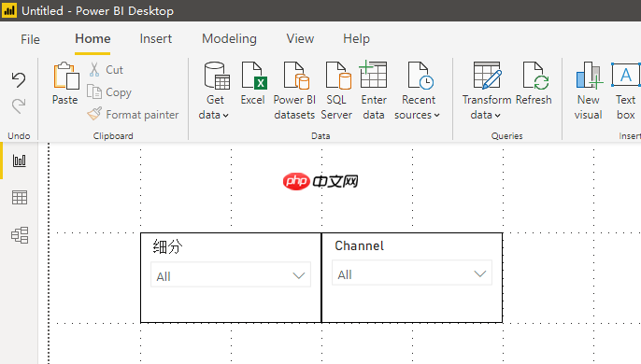The image size is (641, 364).
Task: Open the View ribbon tab
Action: (300, 39)
